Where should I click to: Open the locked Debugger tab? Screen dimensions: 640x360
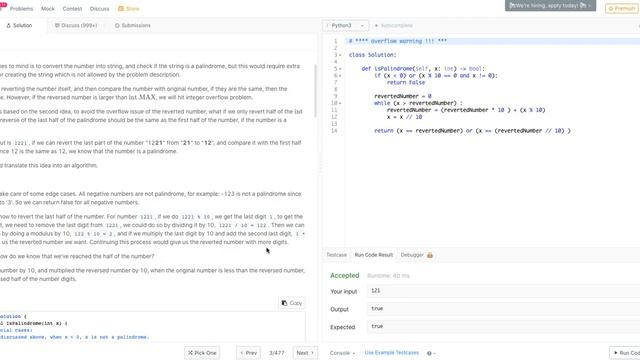click(416, 255)
